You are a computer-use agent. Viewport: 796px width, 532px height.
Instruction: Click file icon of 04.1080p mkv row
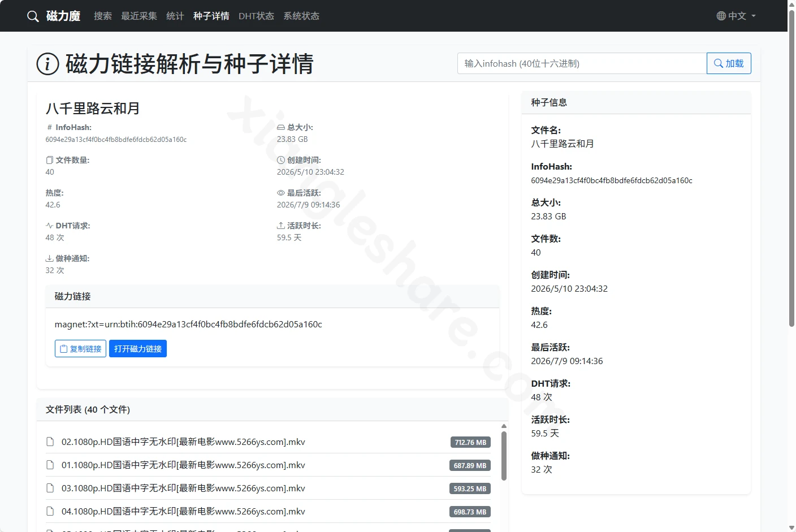(x=50, y=511)
